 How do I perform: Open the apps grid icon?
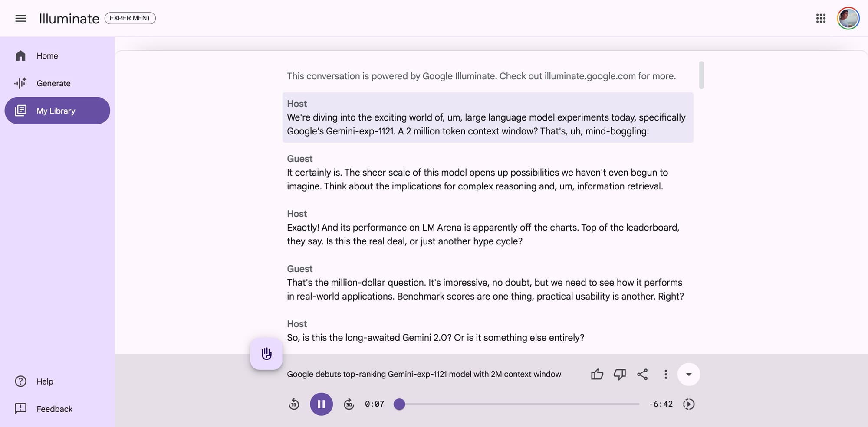tap(821, 18)
